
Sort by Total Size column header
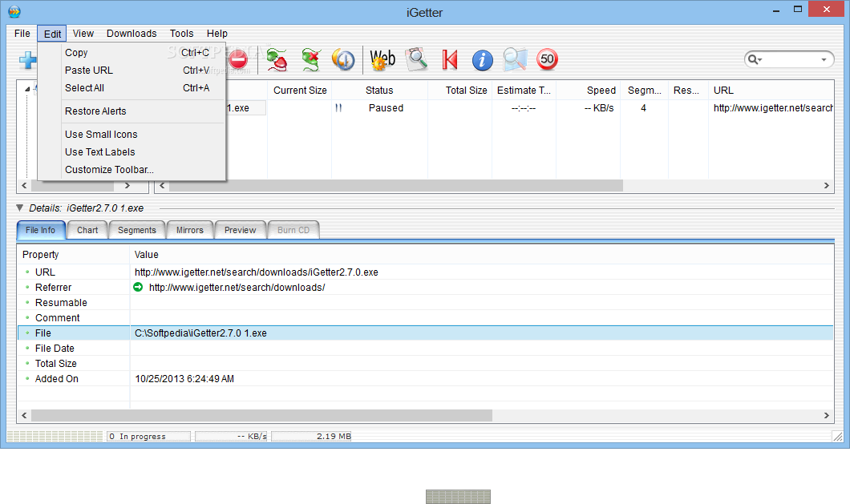click(460, 91)
